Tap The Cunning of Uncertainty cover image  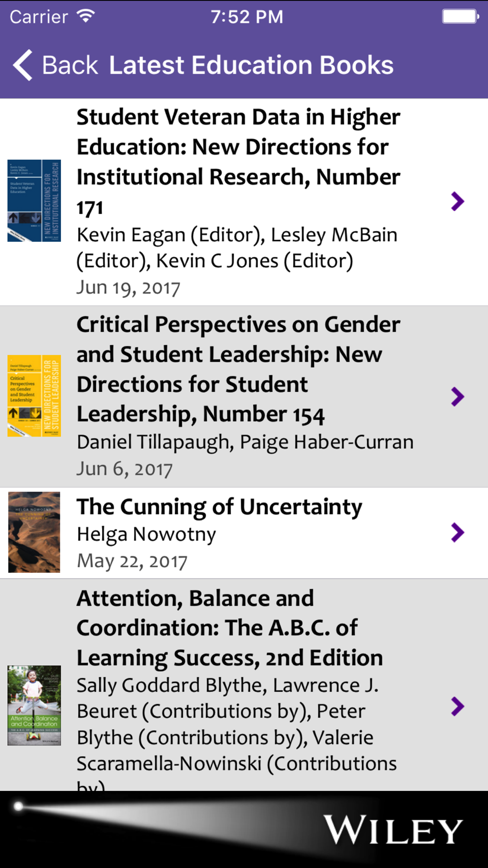34,532
